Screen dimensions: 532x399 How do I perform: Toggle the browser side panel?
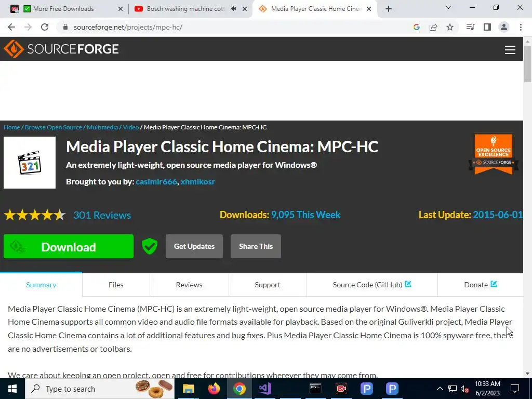coord(487,27)
